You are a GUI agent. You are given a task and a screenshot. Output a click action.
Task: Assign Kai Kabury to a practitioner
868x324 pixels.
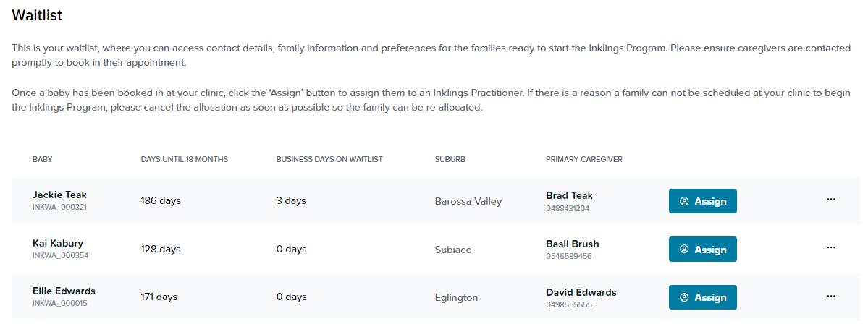702,250
